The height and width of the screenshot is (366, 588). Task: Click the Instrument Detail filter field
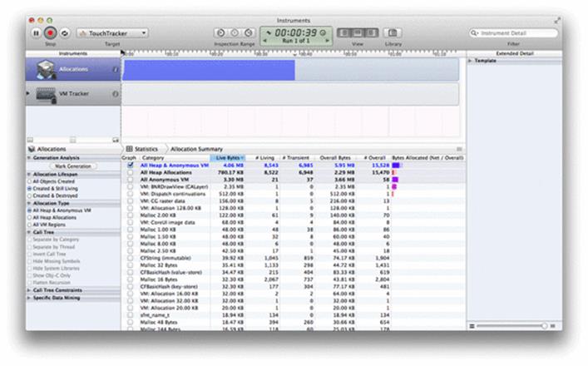click(x=513, y=33)
